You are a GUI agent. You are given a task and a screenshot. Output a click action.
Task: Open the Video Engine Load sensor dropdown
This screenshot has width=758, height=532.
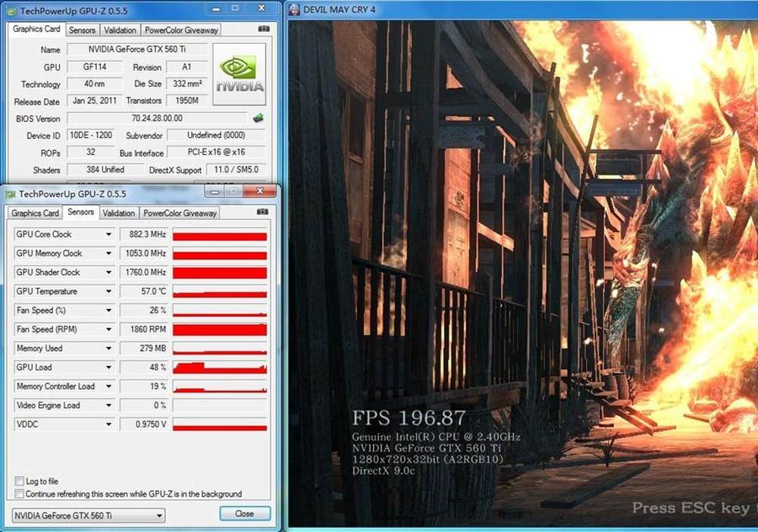pos(108,405)
